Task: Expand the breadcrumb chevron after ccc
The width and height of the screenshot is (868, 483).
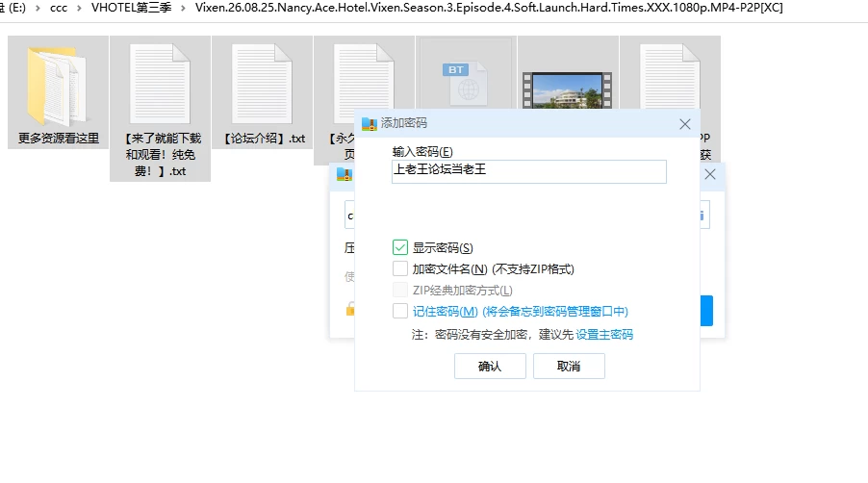Action: [x=79, y=9]
